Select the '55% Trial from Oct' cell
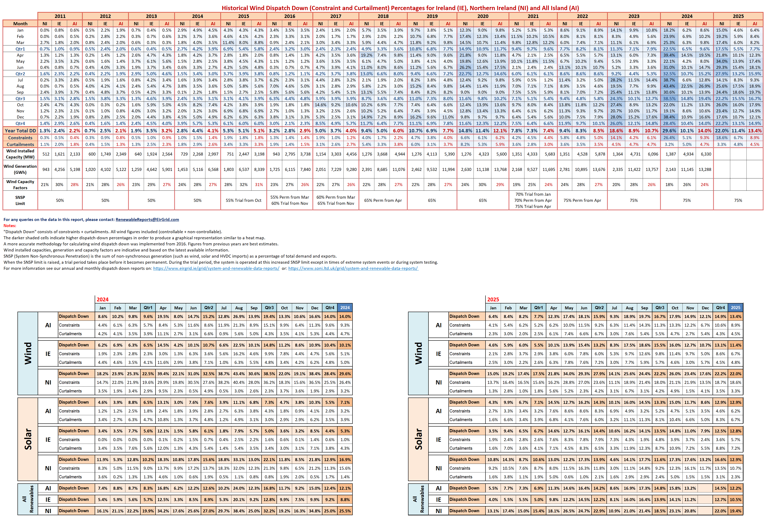766x532 pixels. point(243,200)
